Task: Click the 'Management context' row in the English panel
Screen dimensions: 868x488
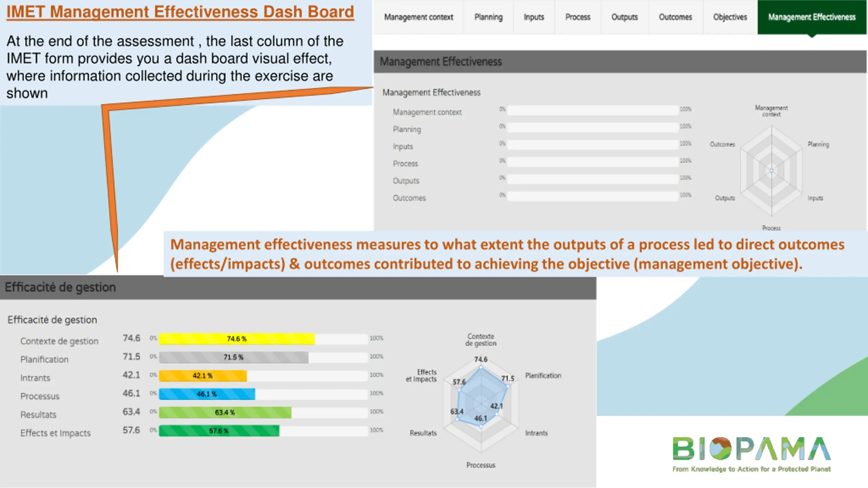Action: [x=427, y=112]
